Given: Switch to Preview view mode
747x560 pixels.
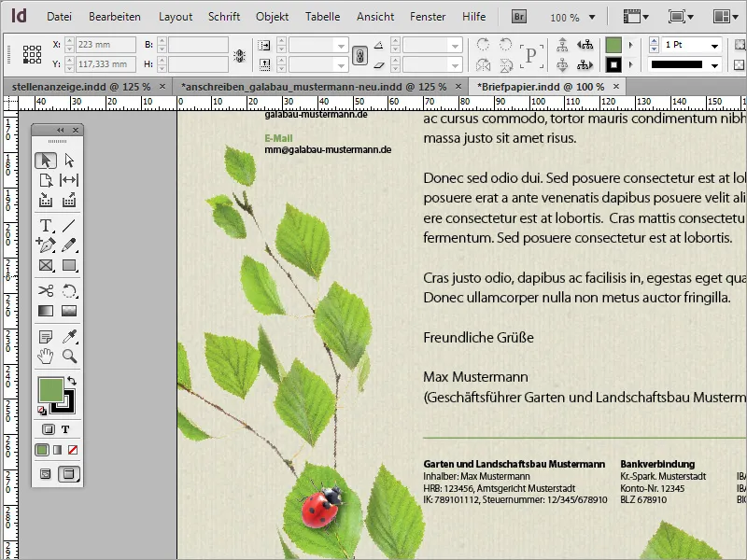Looking at the screenshot, I should pyautogui.click(x=69, y=474).
